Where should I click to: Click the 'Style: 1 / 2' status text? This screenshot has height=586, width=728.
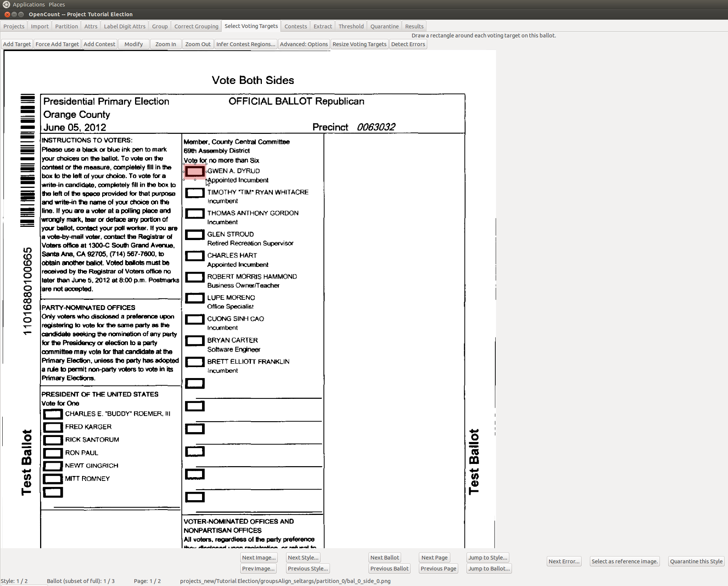point(14,581)
